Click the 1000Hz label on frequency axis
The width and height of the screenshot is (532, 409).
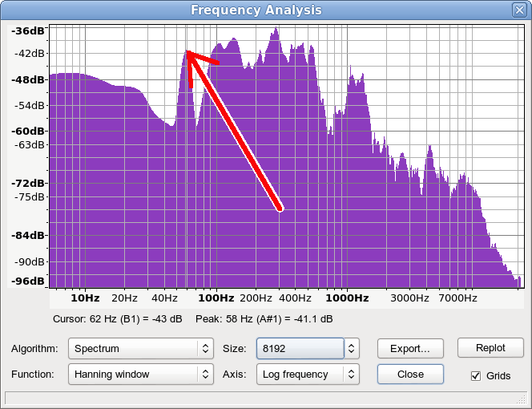tap(346, 298)
